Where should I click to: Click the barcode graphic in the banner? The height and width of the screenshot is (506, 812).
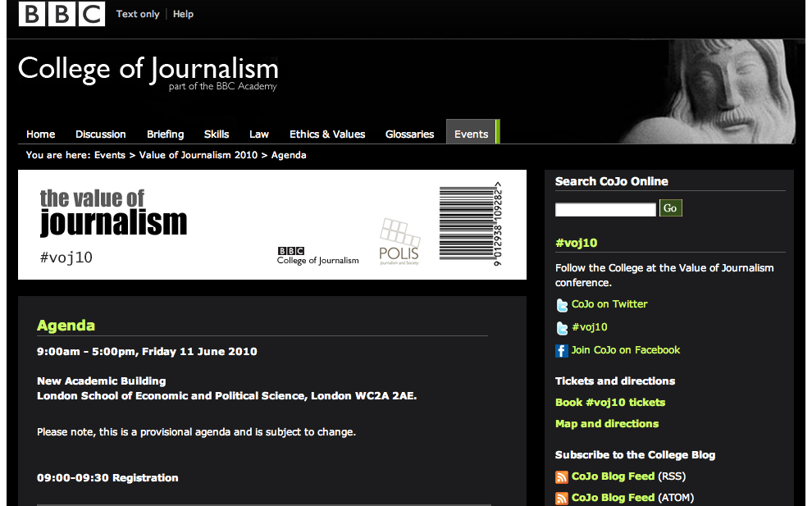coord(470,223)
